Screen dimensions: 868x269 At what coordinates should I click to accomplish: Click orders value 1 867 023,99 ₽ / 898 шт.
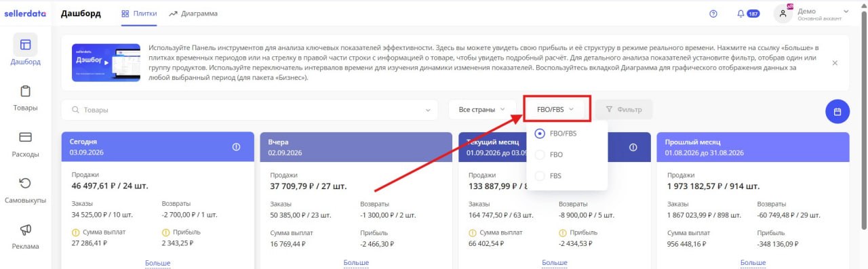(x=705, y=215)
